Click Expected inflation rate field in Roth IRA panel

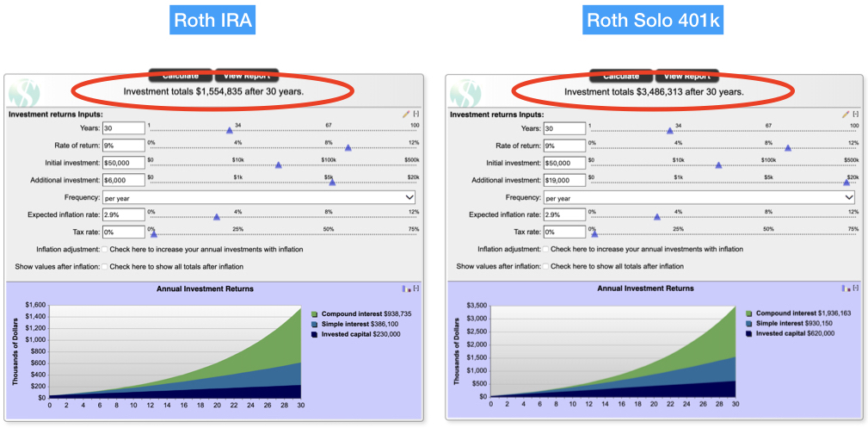pos(123,214)
